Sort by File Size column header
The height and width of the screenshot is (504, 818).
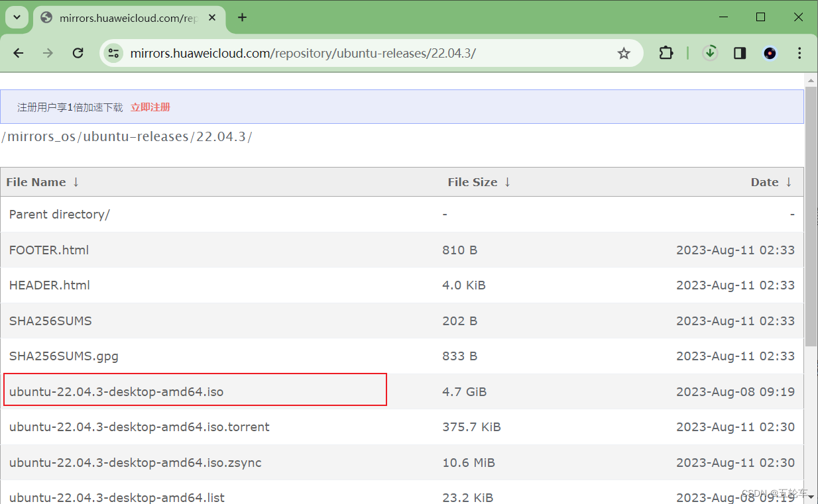472,182
